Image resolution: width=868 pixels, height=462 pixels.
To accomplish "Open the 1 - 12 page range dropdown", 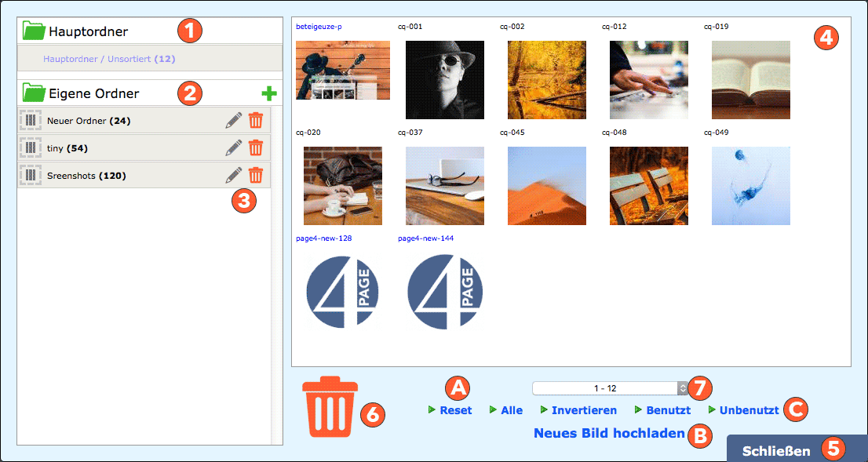I will pos(610,387).
